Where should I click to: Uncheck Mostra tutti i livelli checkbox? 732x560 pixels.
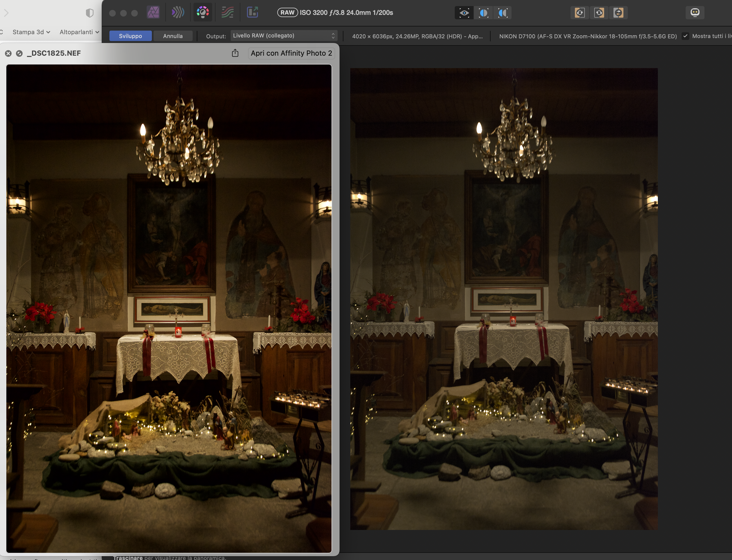click(x=685, y=36)
